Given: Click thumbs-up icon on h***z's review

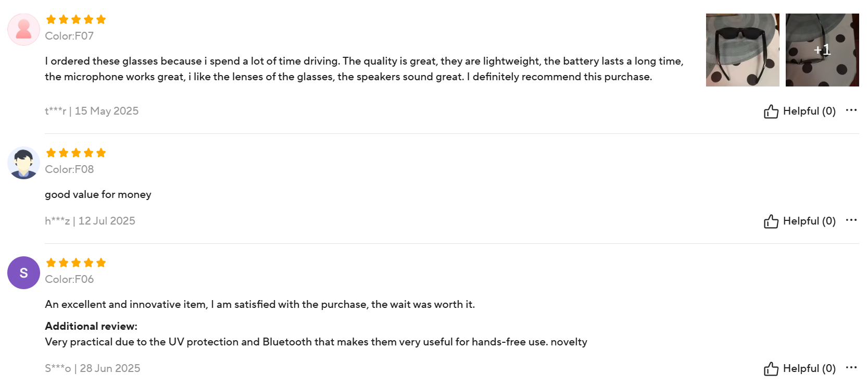Looking at the screenshot, I should coord(771,221).
